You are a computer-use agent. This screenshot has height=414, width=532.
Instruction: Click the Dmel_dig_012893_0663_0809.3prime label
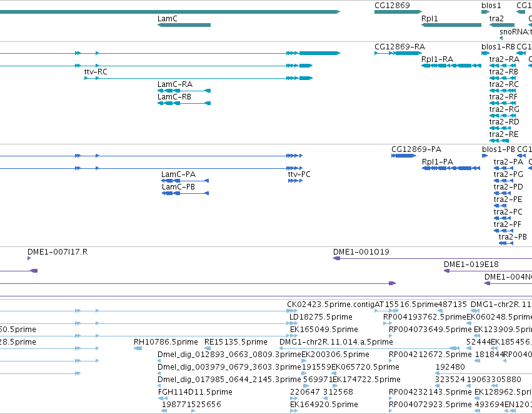coord(229,355)
